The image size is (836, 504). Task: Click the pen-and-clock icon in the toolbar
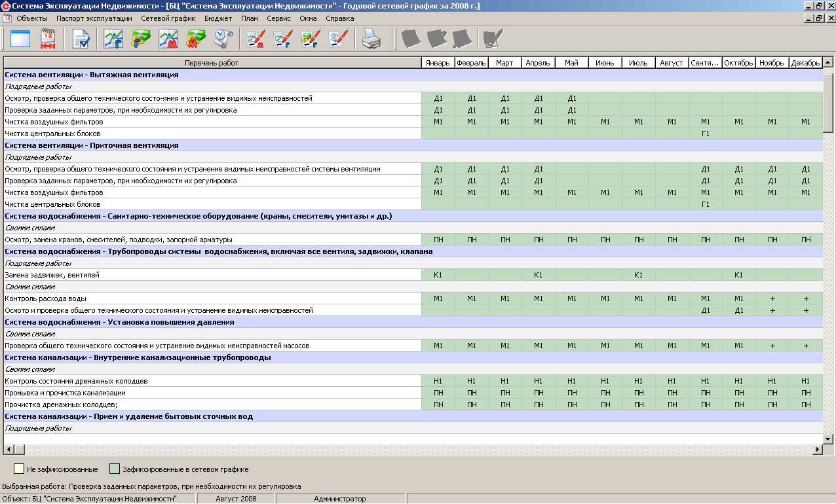[x=339, y=39]
